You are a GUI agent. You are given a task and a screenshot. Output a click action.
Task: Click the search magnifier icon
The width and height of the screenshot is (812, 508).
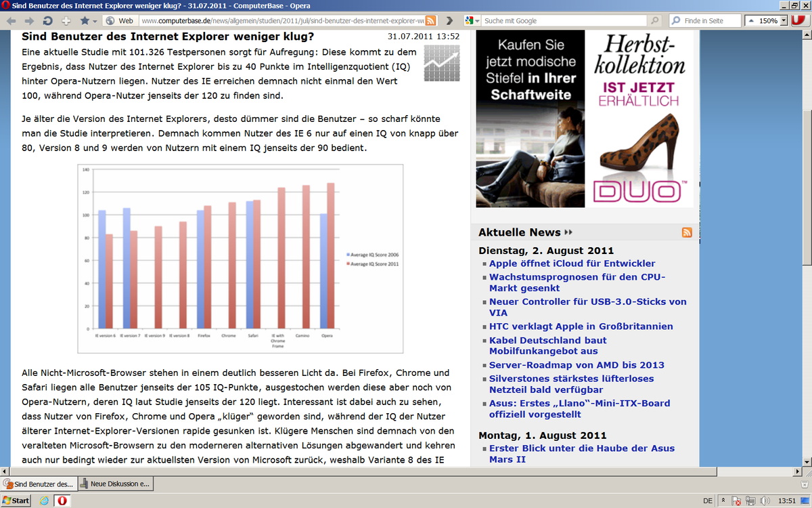pyautogui.click(x=655, y=21)
